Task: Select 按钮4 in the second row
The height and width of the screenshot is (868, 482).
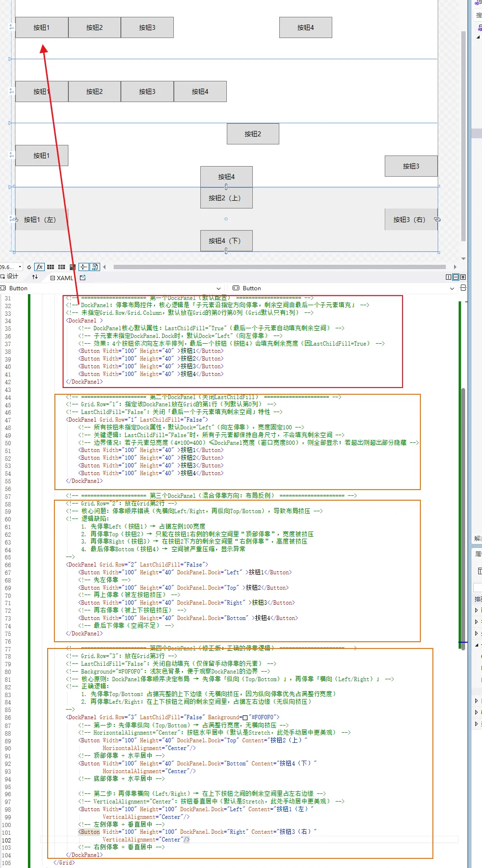Action: pos(200,91)
